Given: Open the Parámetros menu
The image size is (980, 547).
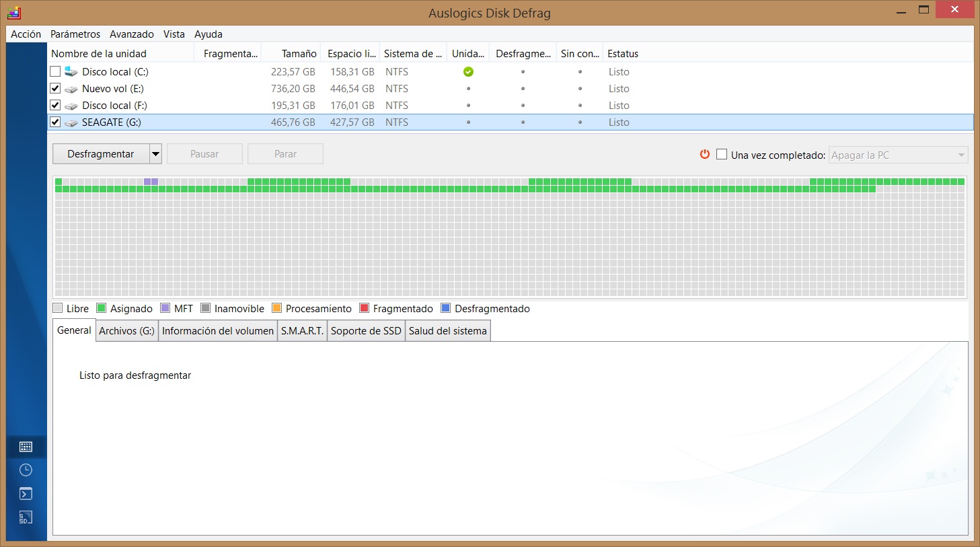Looking at the screenshot, I should [75, 34].
